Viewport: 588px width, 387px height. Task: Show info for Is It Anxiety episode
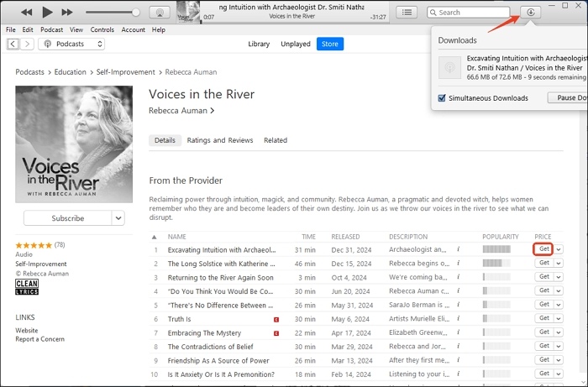pyautogui.click(x=459, y=374)
